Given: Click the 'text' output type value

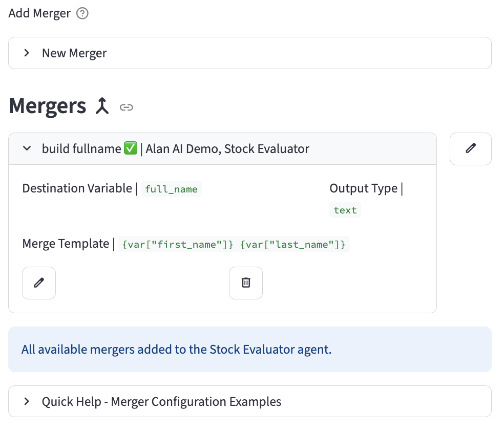Looking at the screenshot, I should point(345,210).
